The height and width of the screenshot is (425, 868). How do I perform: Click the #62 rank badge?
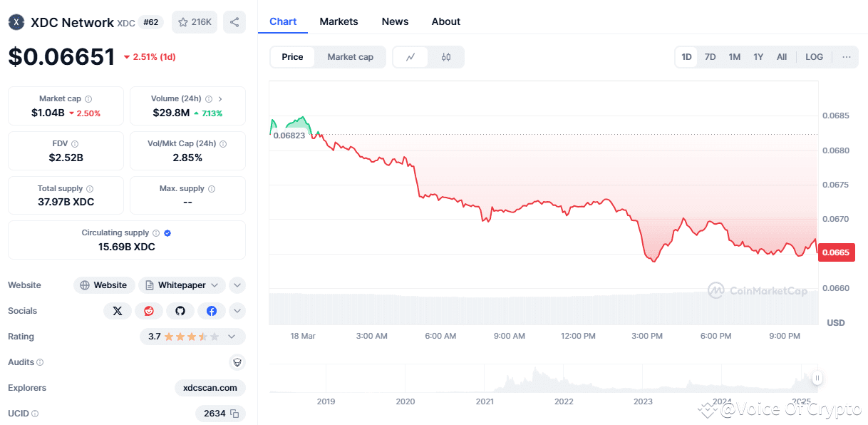tap(151, 22)
